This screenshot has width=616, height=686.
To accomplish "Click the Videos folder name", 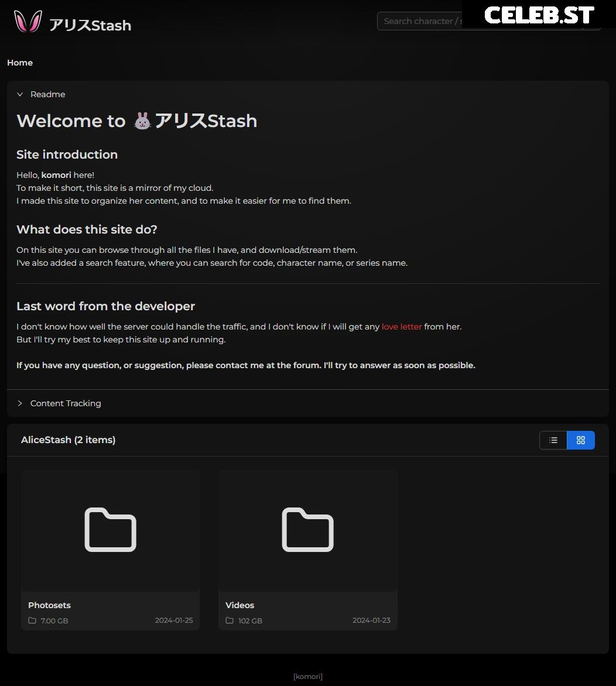I will pos(239,605).
